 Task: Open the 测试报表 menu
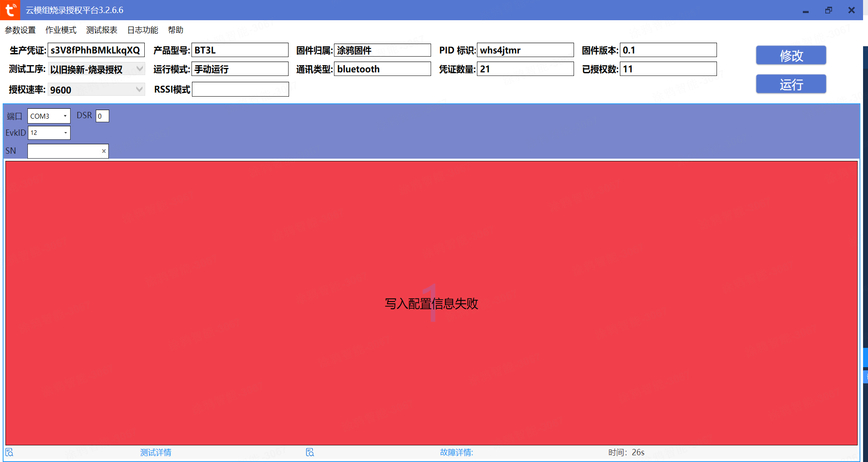(x=102, y=30)
